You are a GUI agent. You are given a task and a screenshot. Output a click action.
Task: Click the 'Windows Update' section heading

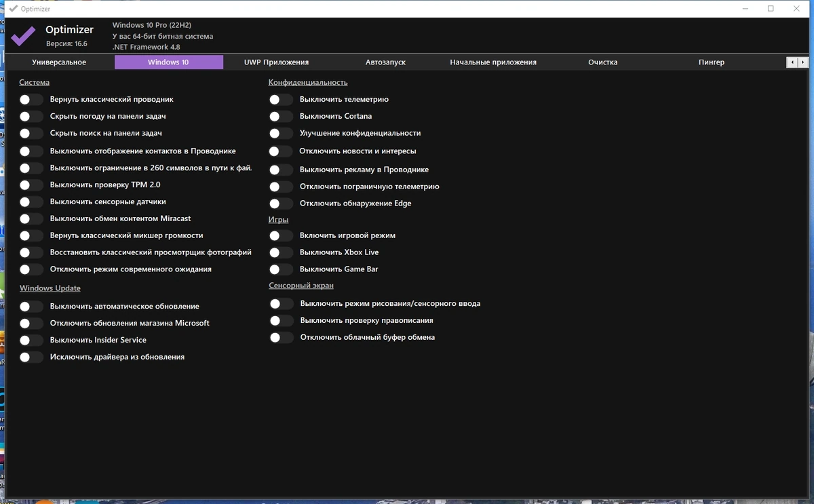(50, 288)
